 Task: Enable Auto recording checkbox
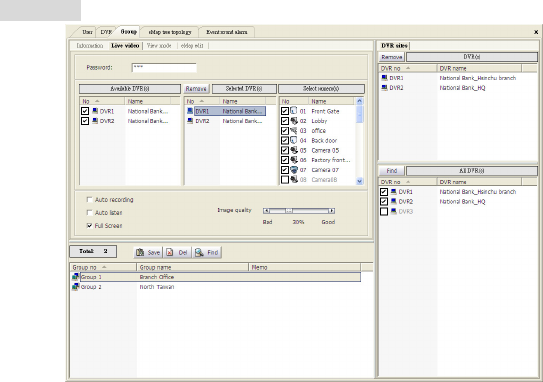click(x=89, y=199)
